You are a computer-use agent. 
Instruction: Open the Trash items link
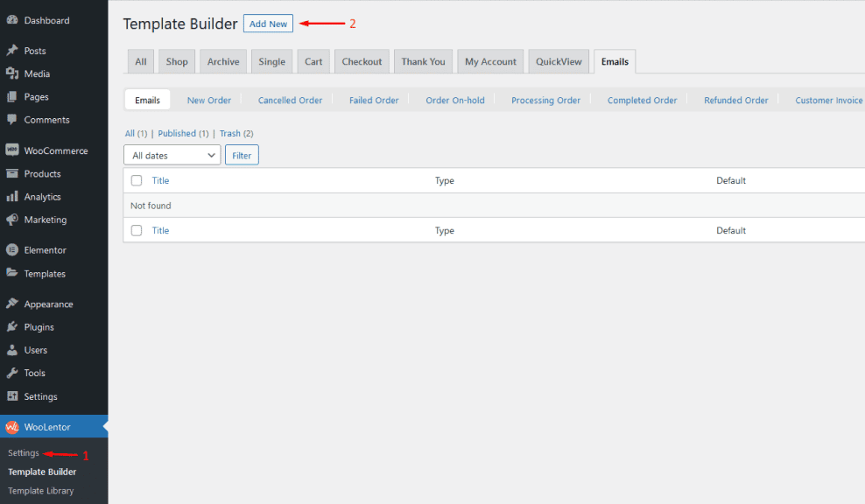tap(229, 133)
